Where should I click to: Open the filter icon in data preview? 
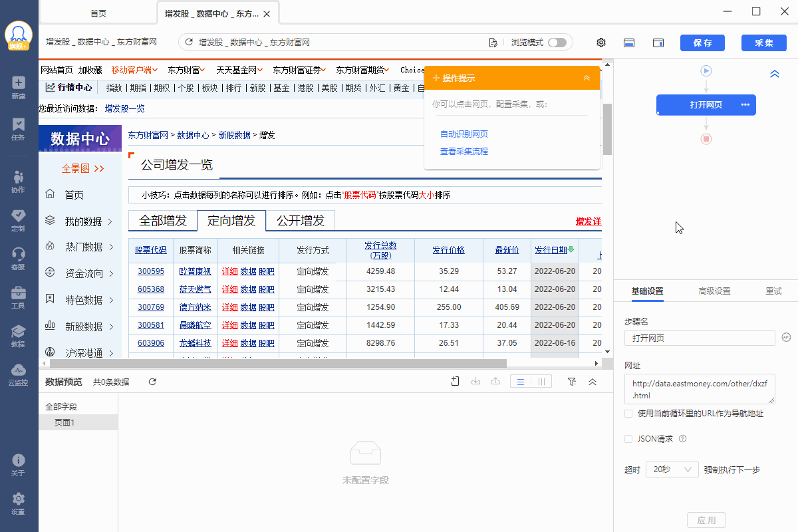(x=572, y=382)
